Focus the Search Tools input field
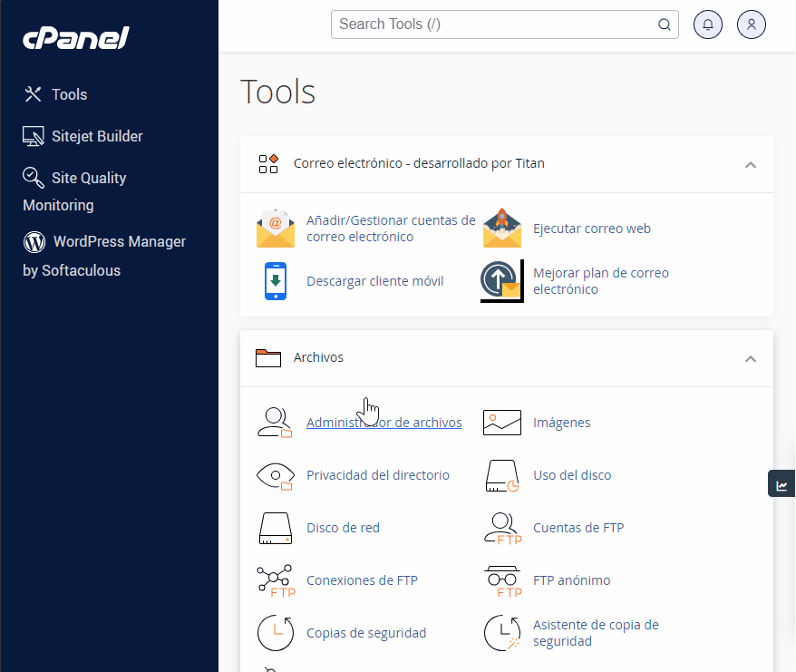The image size is (796, 672). [x=505, y=24]
